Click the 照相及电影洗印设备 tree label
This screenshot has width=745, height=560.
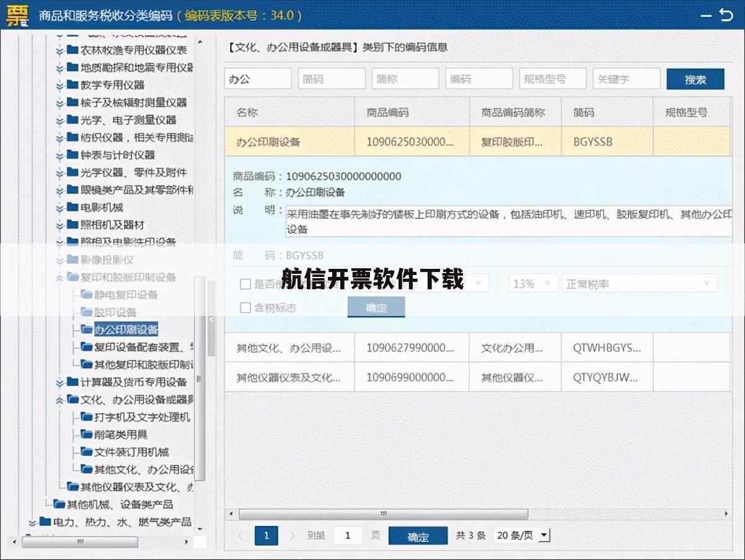click(x=128, y=242)
